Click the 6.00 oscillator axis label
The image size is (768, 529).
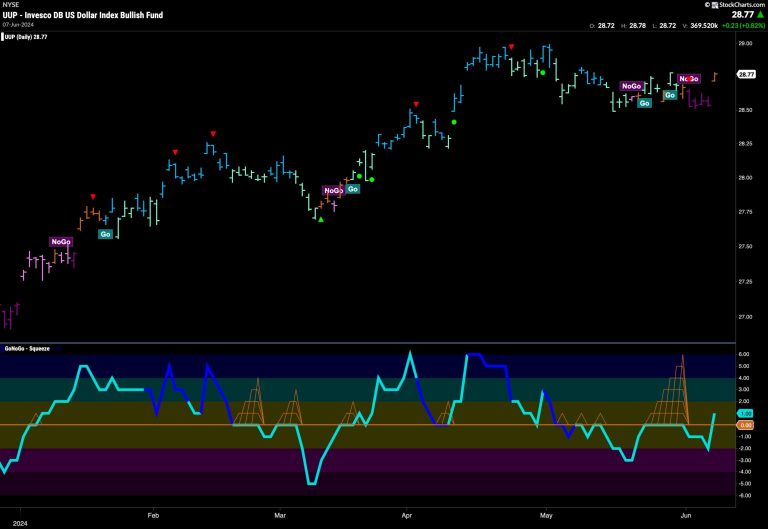pyautogui.click(x=744, y=354)
